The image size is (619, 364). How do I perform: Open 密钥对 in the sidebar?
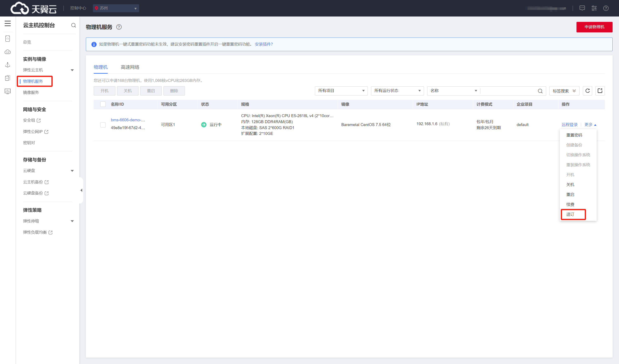[29, 143]
